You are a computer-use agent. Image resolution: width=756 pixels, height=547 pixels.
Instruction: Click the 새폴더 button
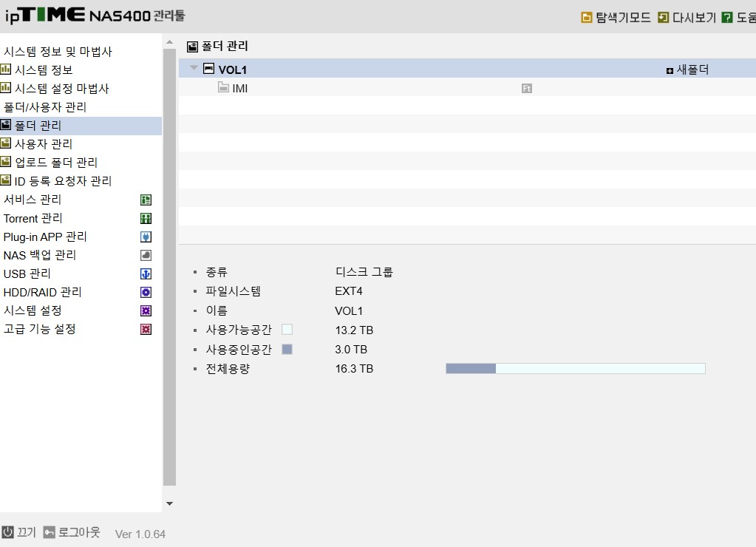(687, 70)
